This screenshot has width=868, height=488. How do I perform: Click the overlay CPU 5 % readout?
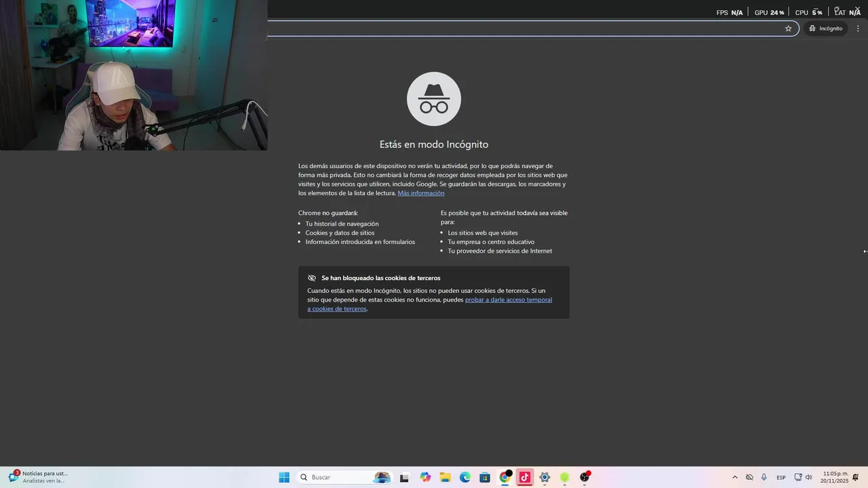[808, 12]
